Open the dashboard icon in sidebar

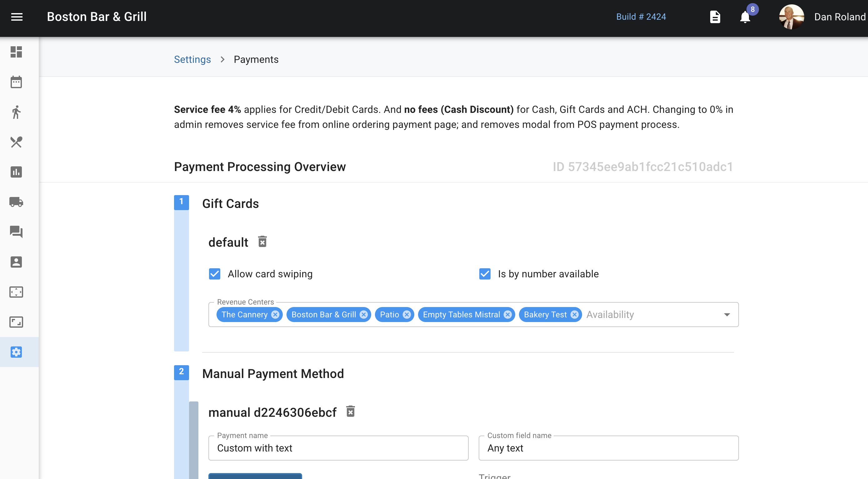coord(16,52)
